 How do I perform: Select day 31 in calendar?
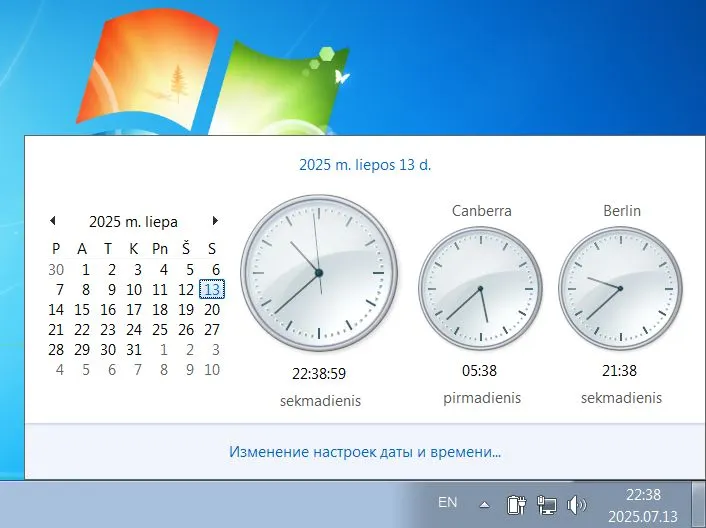pyautogui.click(x=134, y=350)
